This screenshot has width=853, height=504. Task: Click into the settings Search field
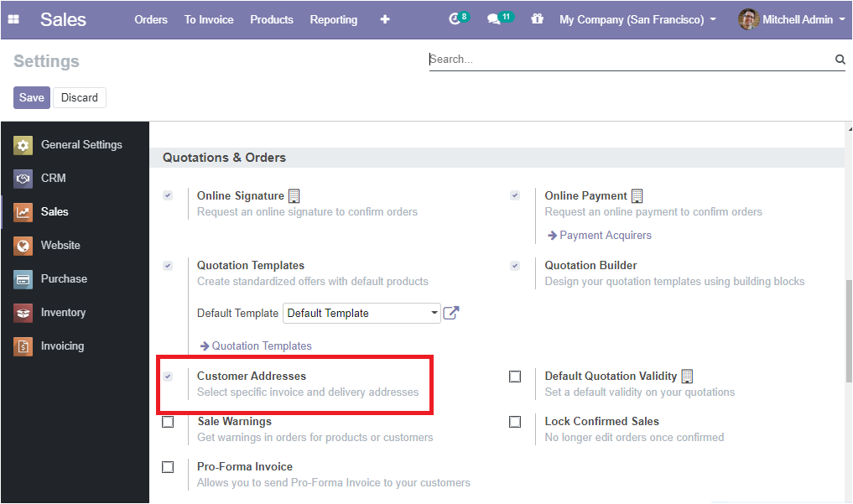point(631,60)
